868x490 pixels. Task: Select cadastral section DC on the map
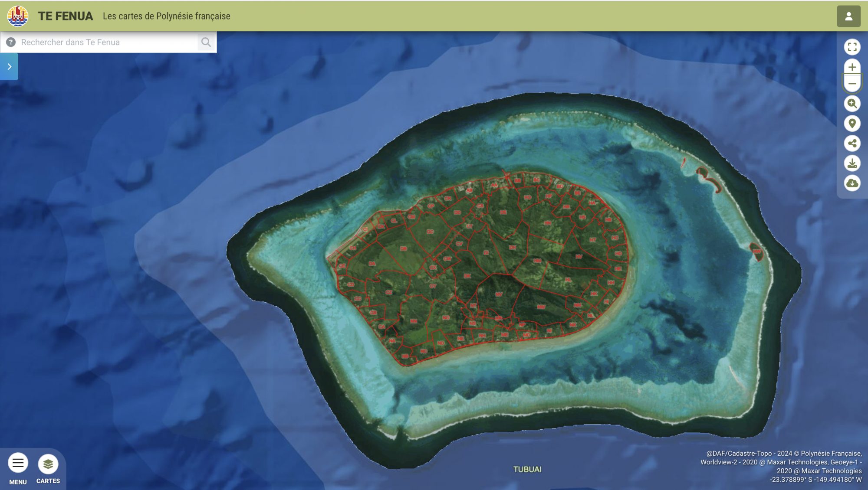pyautogui.click(x=430, y=232)
